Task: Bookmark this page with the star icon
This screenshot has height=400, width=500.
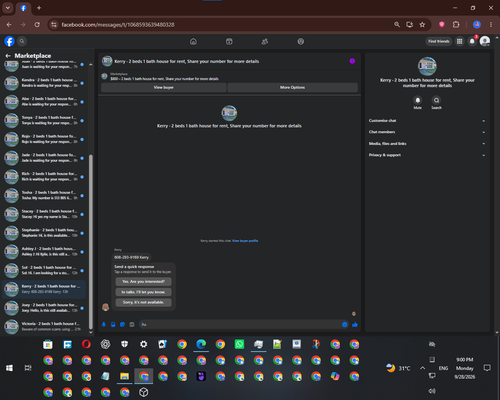Action: point(422,25)
